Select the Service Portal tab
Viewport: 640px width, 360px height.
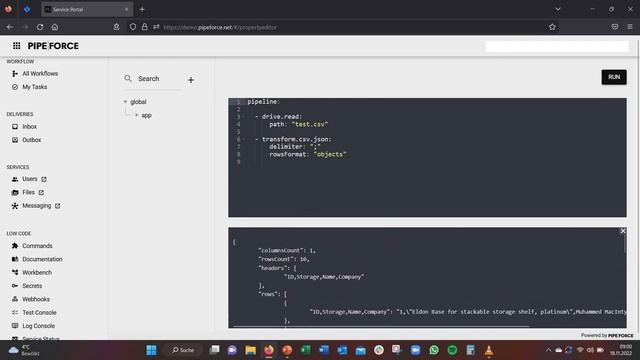click(87, 9)
